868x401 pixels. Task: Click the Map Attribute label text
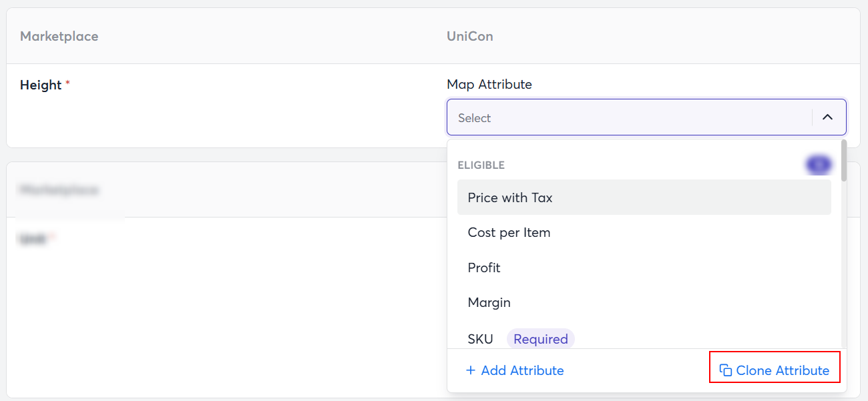pos(489,85)
